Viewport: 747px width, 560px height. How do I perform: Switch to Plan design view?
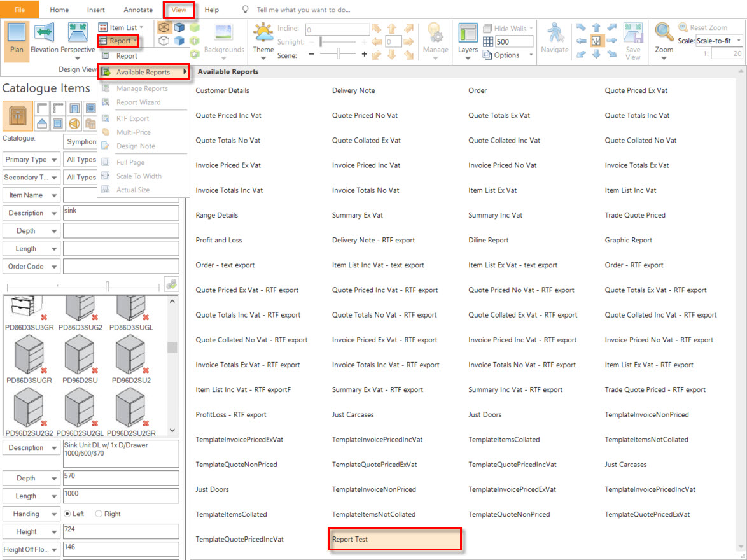pos(17,41)
